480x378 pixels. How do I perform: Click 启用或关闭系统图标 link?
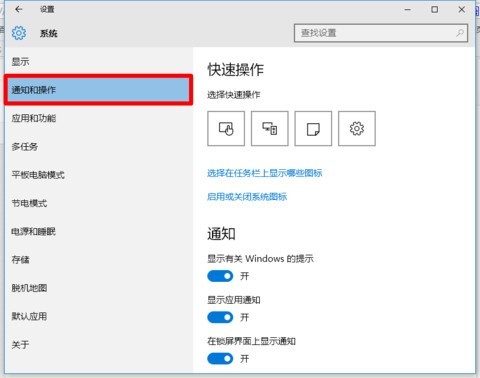click(247, 197)
